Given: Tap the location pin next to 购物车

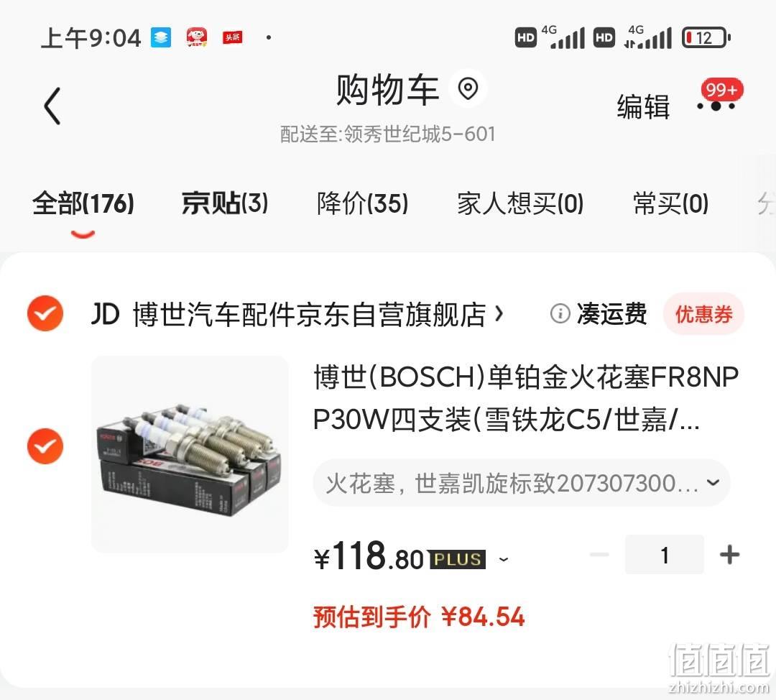Looking at the screenshot, I should [x=468, y=88].
